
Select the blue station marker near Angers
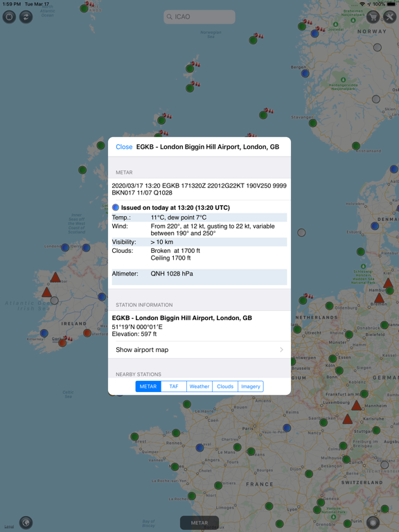click(199, 448)
